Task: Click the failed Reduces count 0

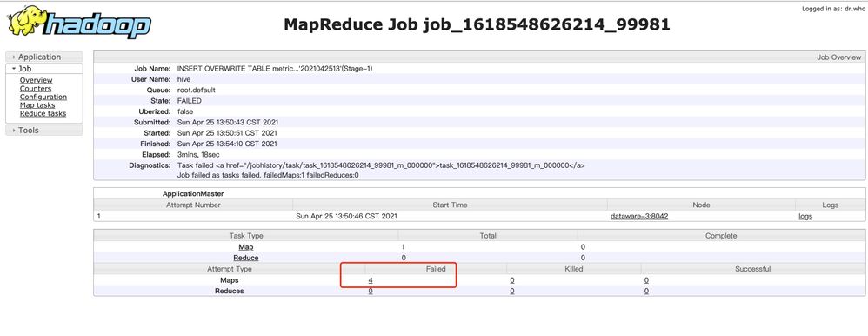Action: pos(371,291)
